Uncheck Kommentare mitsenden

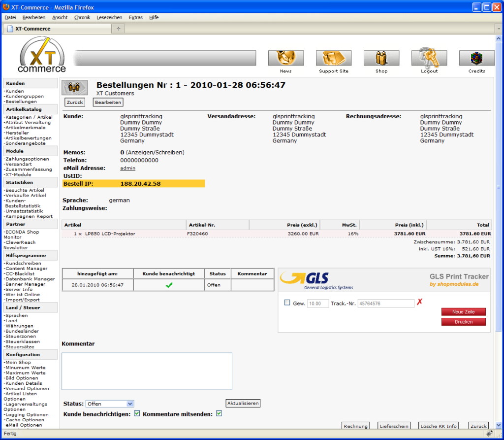[x=220, y=414]
